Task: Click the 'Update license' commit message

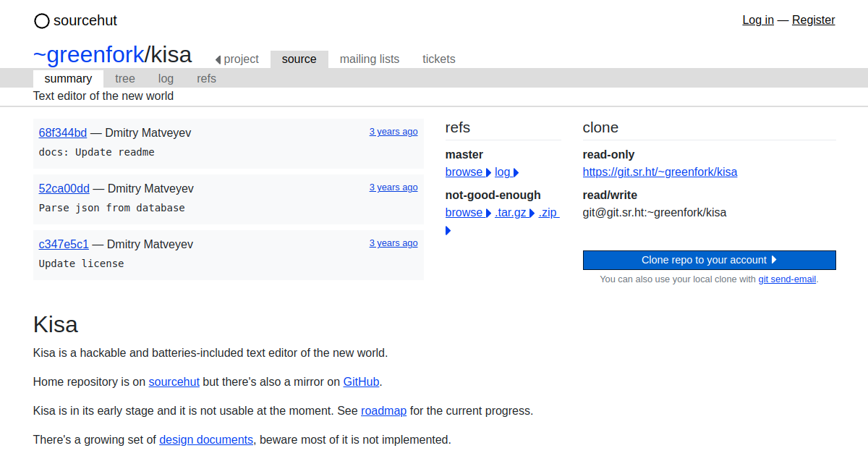Action: click(82, 263)
